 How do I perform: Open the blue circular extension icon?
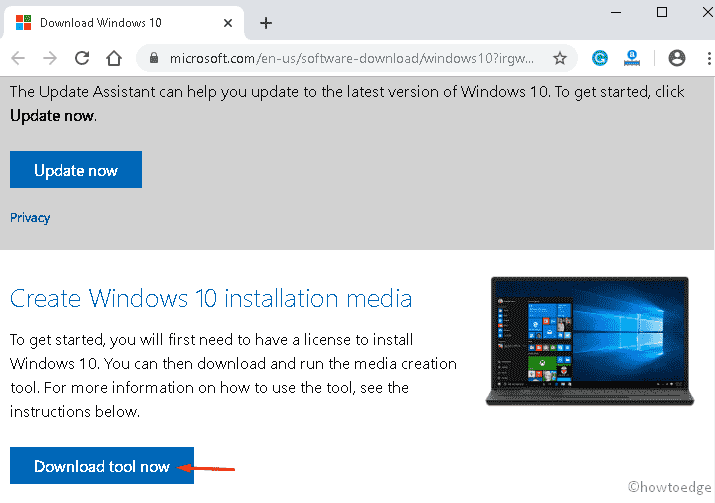coord(600,58)
